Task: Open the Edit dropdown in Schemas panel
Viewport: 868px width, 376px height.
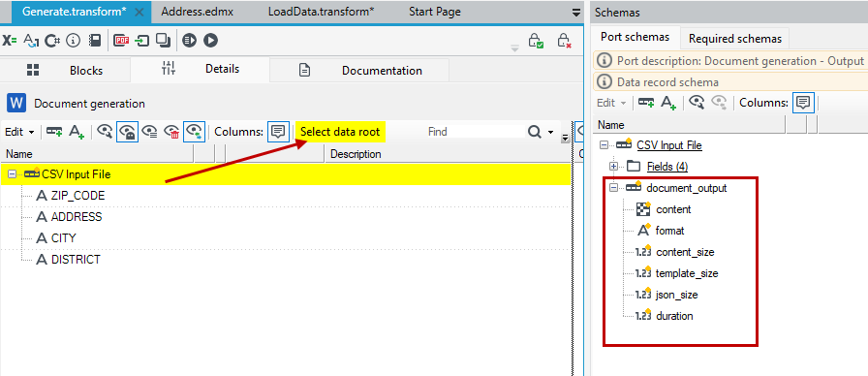Action: tap(611, 103)
